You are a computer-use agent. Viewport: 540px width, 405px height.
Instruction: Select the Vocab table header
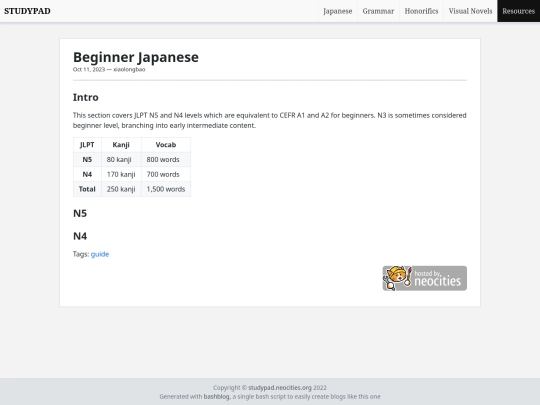(x=166, y=145)
